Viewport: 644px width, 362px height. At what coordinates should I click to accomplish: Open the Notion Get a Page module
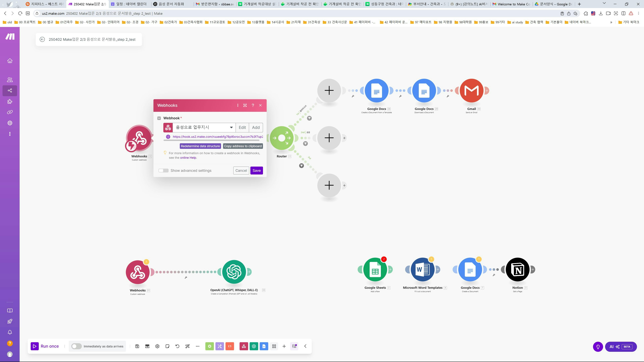[517, 269]
